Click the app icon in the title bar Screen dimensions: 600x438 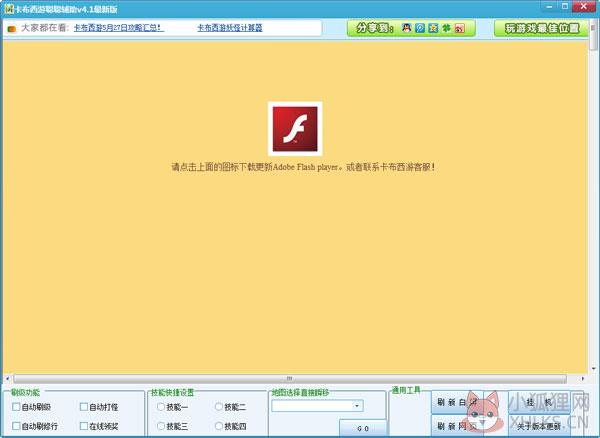9,8
